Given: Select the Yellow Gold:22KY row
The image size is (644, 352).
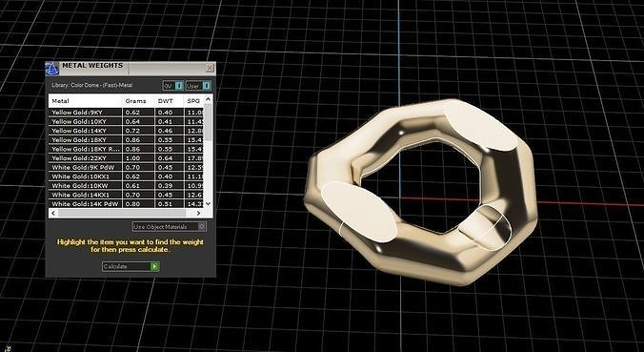Looking at the screenshot, I should [x=126, y=158].
